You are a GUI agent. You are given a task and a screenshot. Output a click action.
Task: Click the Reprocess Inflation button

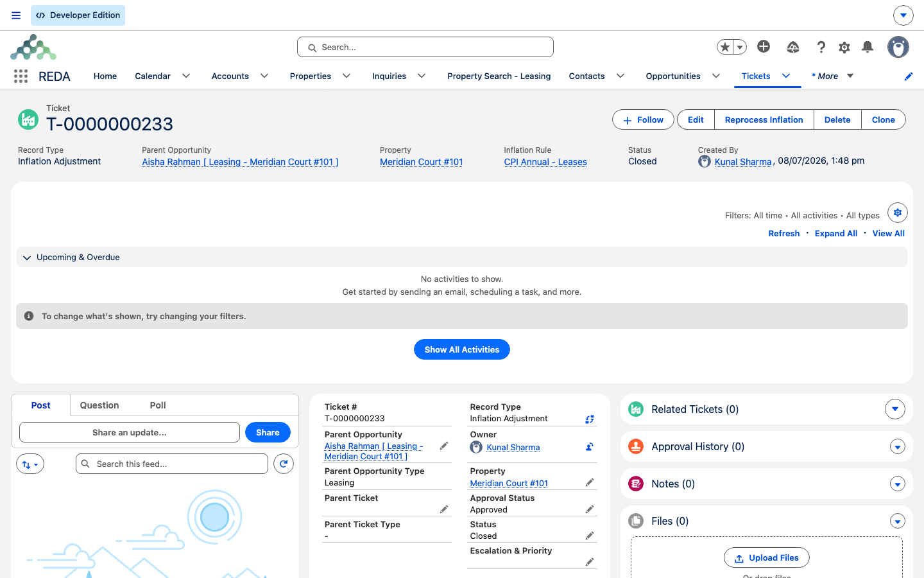coord(764,119)
